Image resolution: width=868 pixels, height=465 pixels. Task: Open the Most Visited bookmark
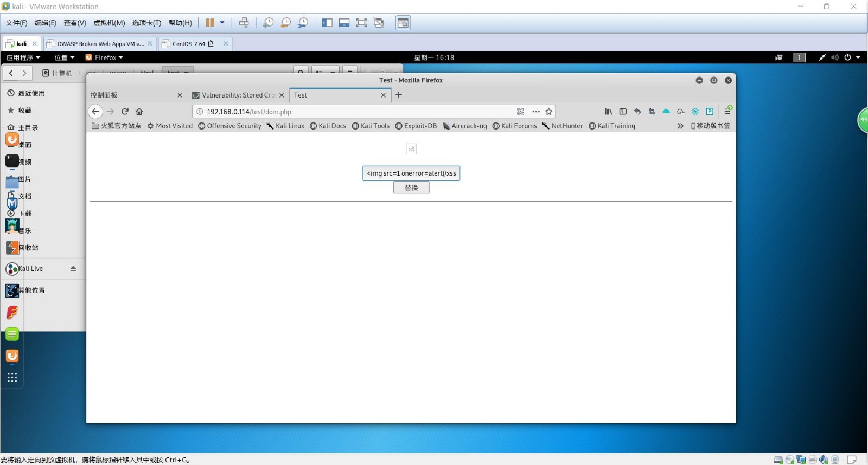[x=170, y=126]
